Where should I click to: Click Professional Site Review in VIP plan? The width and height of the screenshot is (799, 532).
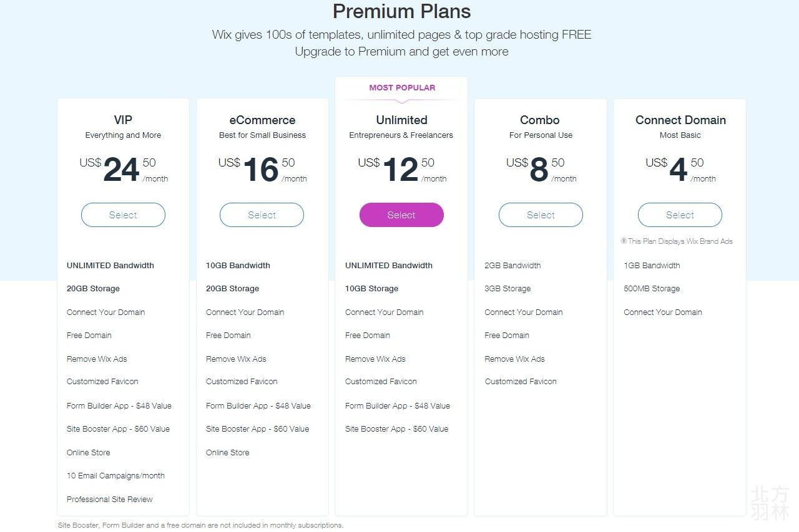(x=110, y=499)
